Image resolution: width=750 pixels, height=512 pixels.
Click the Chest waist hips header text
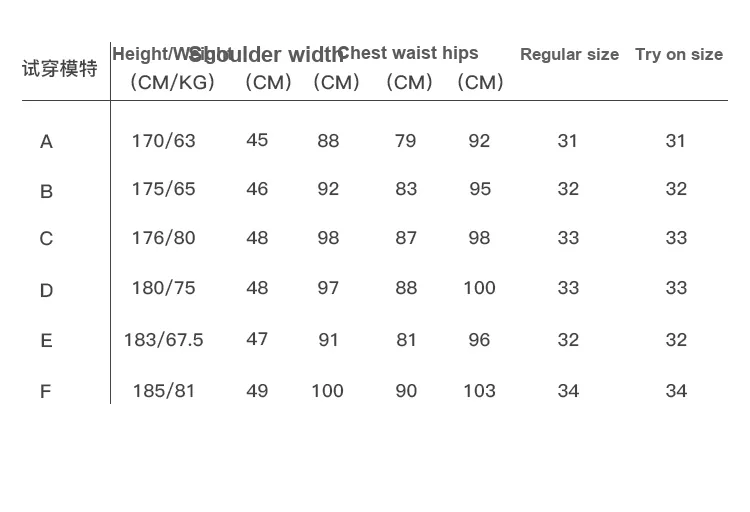click(408, 53)
